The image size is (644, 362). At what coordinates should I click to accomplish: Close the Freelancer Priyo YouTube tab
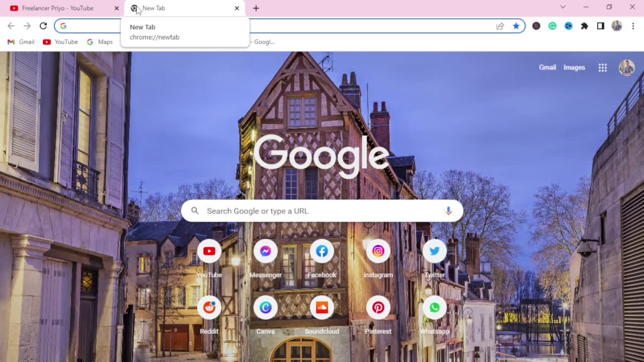click(x=117, y=8)
